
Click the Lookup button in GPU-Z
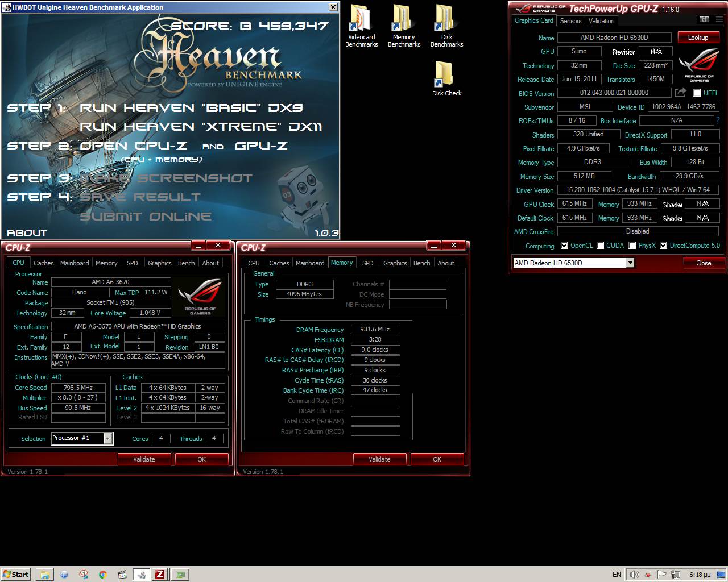click(698, 38)
